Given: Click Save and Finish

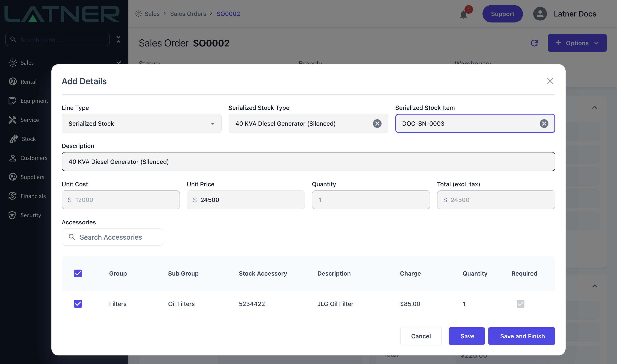Looking at the screenshot, I should pyautogui.click(x=521, y=336).
